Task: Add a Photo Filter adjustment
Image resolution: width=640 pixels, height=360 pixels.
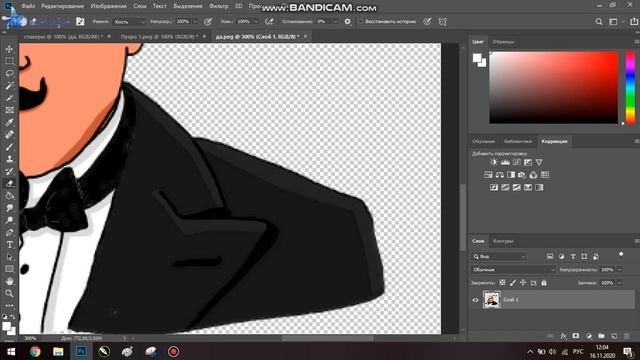Action: click(x=522, y=175)
